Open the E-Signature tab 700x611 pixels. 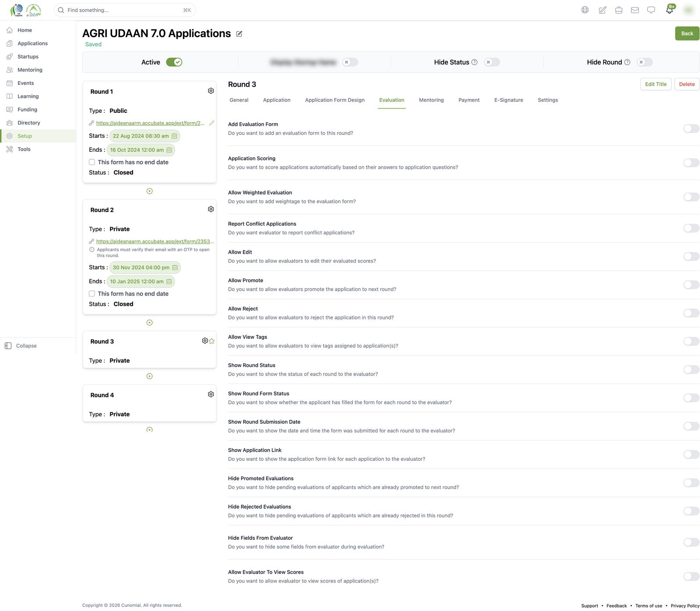[x=509, y=100]
